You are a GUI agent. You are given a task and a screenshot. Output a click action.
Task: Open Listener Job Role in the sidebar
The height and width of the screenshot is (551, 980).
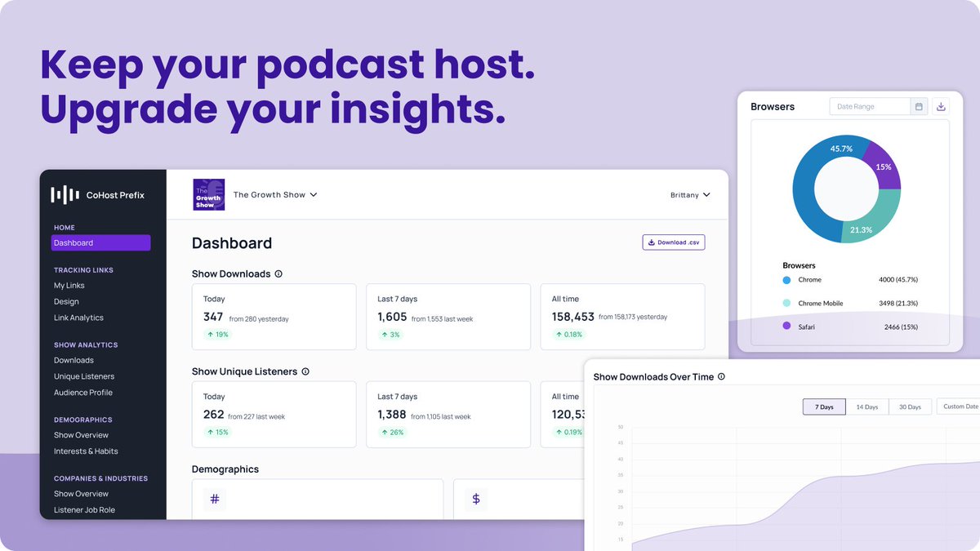coord(84,510)
